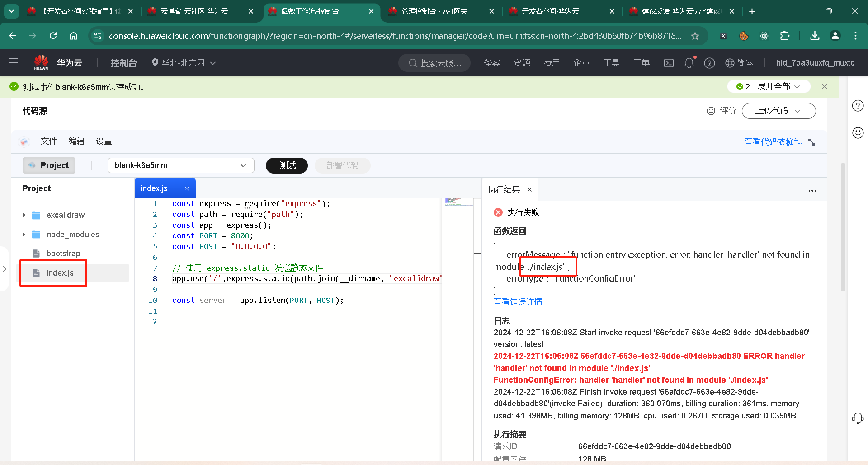Click the 测试 button

(x=287, y=165)
